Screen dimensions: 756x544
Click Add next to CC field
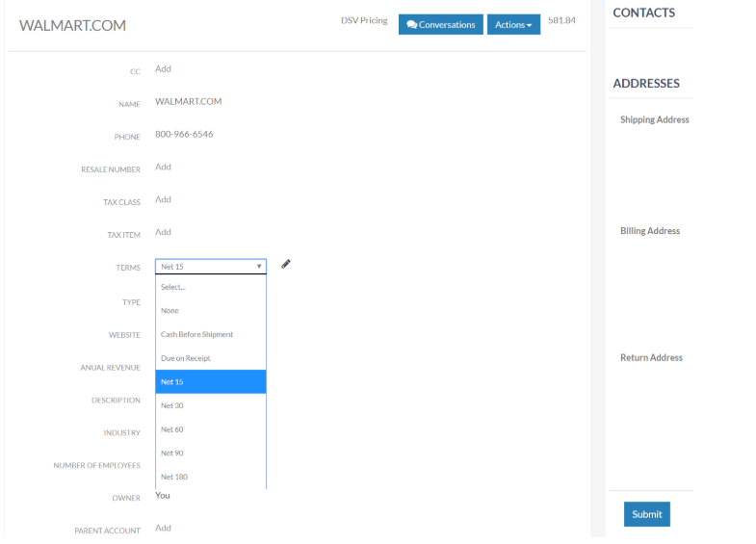point(163,69)
